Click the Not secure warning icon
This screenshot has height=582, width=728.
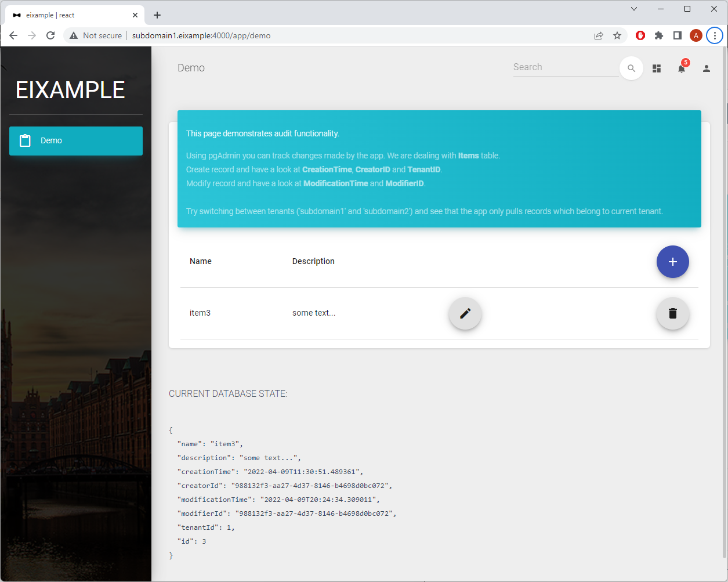point(74,35)
